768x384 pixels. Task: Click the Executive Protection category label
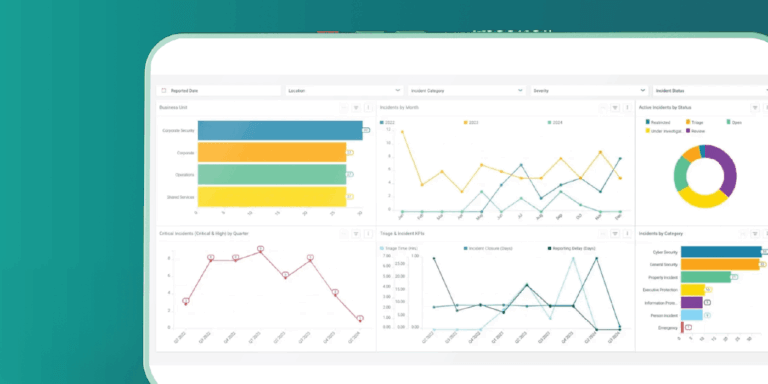point(661,290)
